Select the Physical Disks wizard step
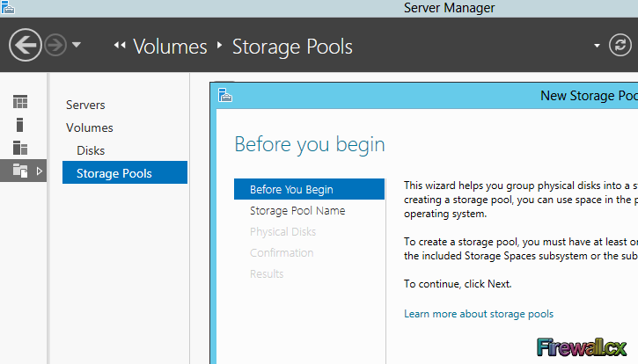This screenshot has width=638, height=364. point(282,232)
